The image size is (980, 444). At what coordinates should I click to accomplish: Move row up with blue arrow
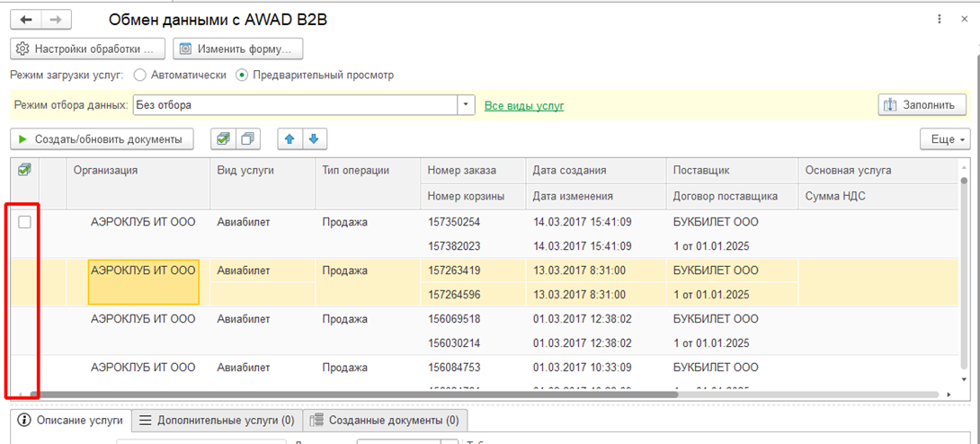click(x=290, y=139)
